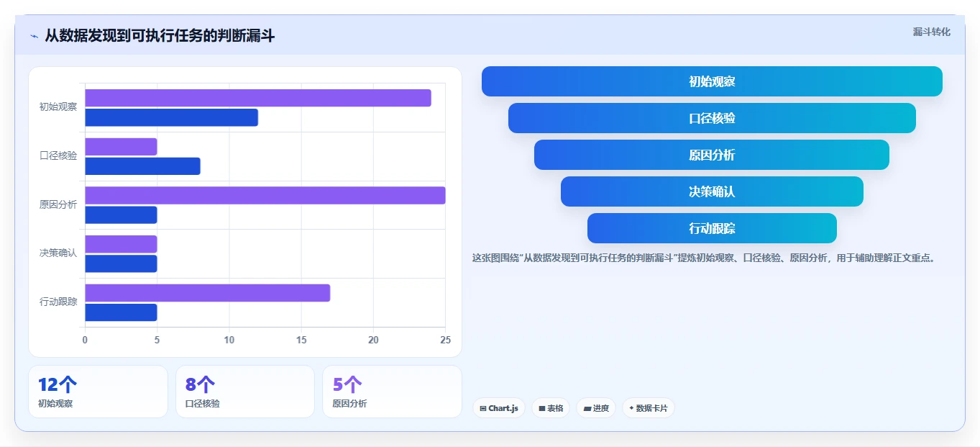Click the purple bar for 行动跟踪
Screen dimensions: 980x447
(x=208, y=293)
